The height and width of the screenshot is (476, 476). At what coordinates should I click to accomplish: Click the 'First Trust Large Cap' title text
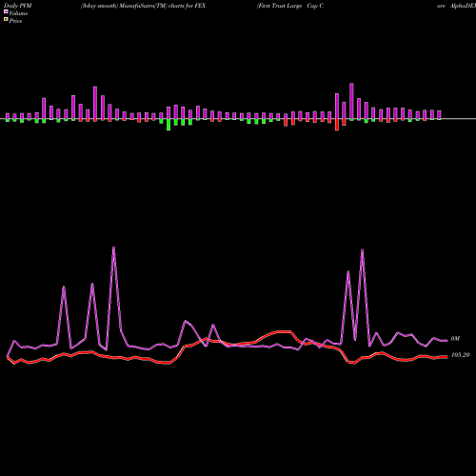pyautogui.click(x=288, y=6)
